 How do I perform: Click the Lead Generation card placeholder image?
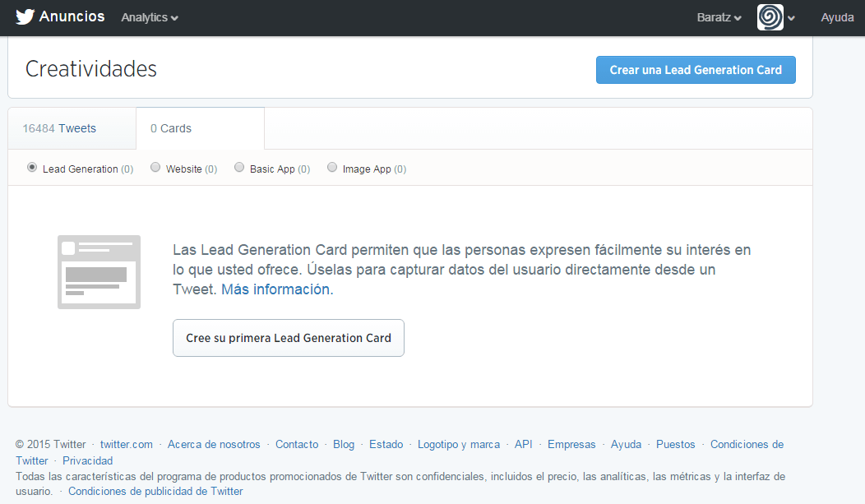(x=99, y=272)
